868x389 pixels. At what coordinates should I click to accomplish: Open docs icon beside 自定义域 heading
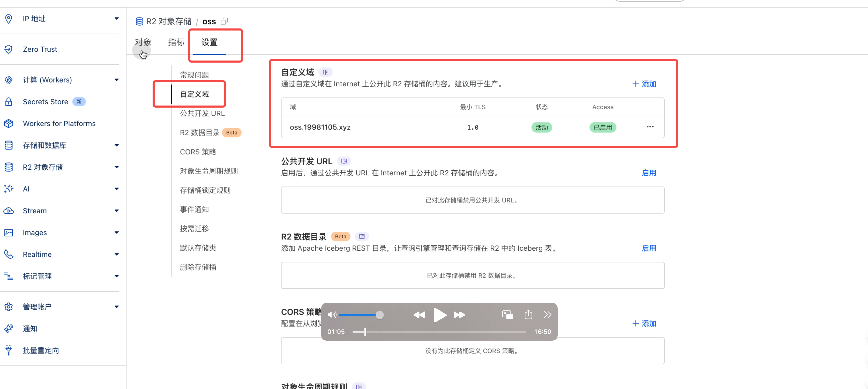[325, 72]
